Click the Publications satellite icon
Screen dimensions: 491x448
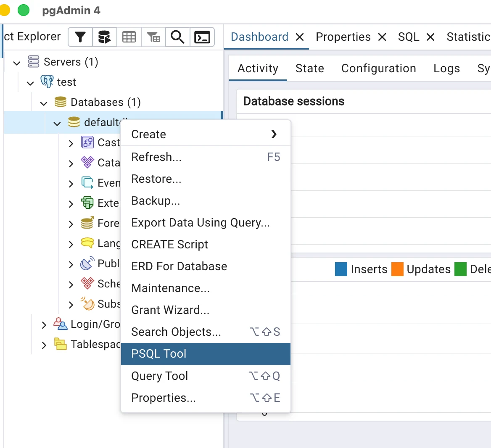pos(87,263)
